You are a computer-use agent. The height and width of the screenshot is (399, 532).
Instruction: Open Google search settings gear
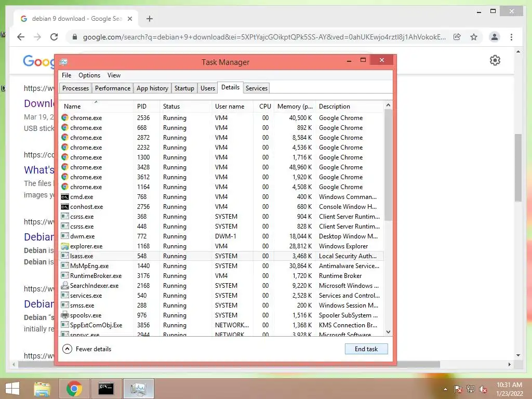click(495, 60)
